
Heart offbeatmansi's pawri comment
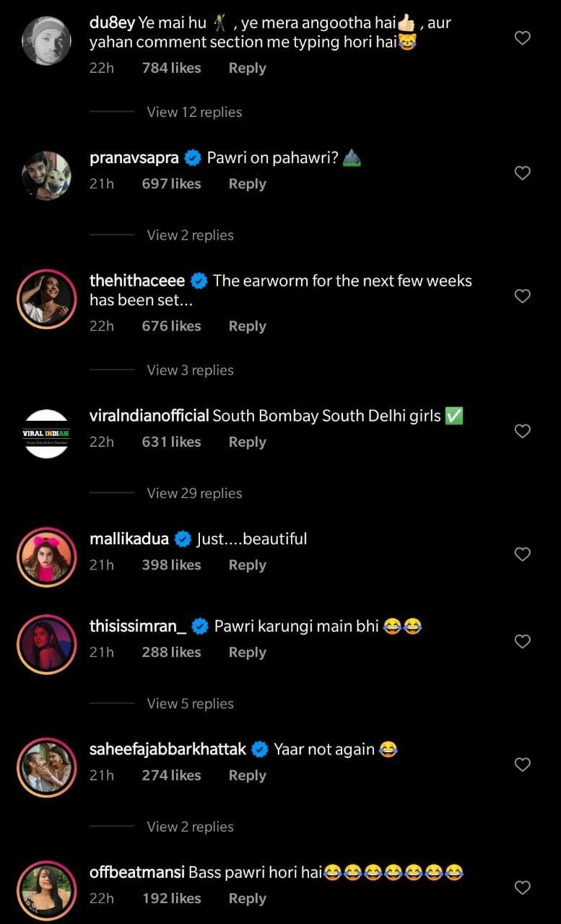click(x=522, y=888)
